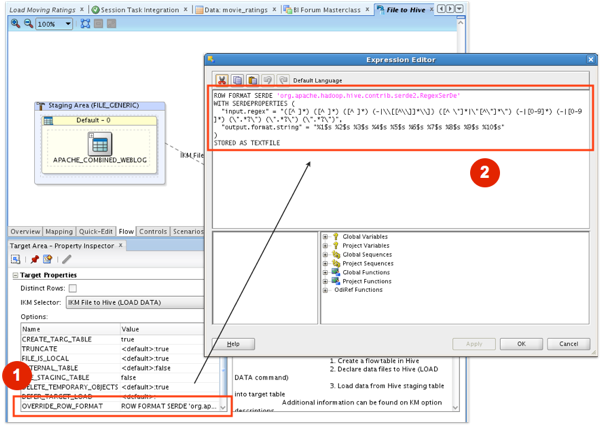This screenshot has width=600, height=425.
Task: Click the find icon in Property Inspector toolbar
Action: tap(15, 259)
